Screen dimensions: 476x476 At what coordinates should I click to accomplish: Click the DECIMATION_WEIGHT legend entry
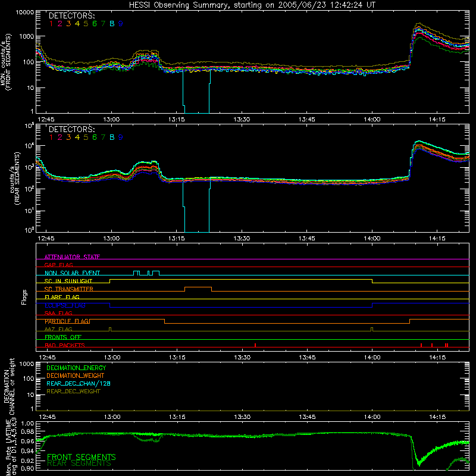pyautogui.click(x=76, y=375)
